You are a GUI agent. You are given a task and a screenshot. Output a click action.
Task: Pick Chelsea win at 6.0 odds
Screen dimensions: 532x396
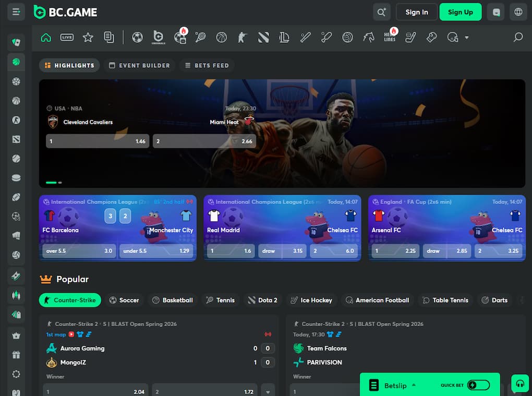click(x=334, y=251)
